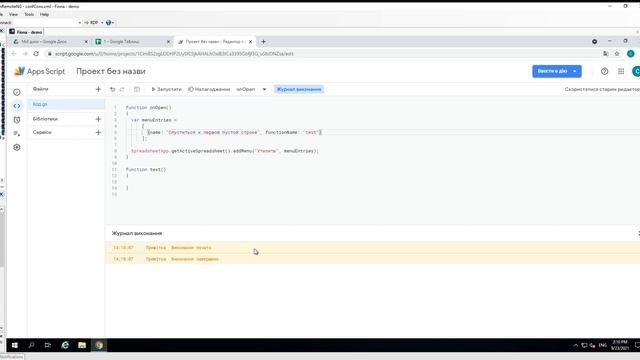Open Windows Start menu
Image resolution: width=640 pixels, height=360 pixels.
tap(15, 345)
